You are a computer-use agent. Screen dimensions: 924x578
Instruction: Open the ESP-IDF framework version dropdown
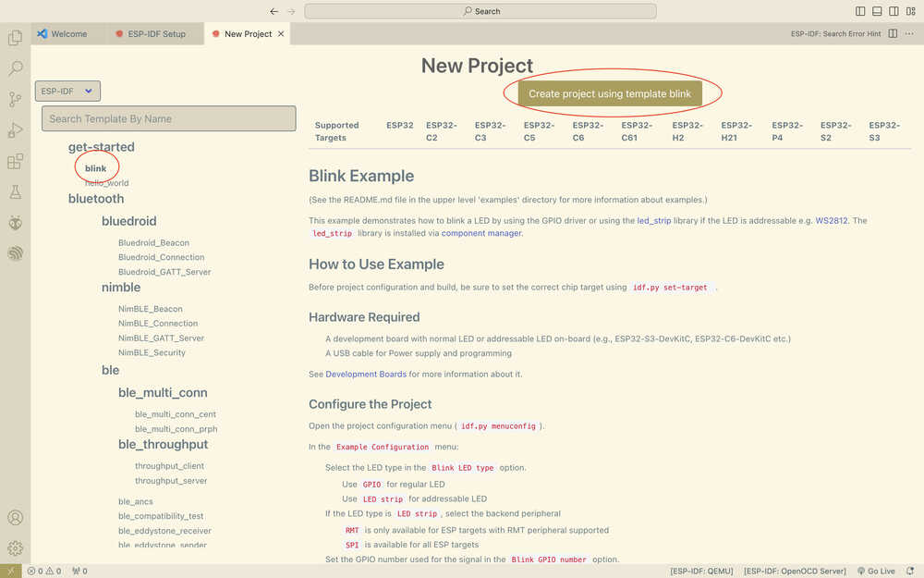(x=67, y=91)
